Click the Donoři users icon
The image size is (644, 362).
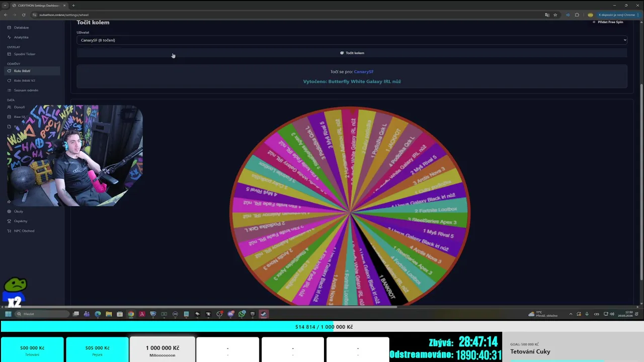pyautogui.click(x=9, y=107)
